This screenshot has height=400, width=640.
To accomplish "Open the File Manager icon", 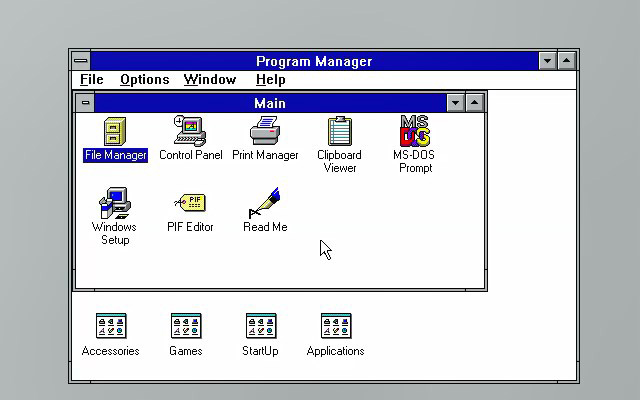I will [115, 132].
